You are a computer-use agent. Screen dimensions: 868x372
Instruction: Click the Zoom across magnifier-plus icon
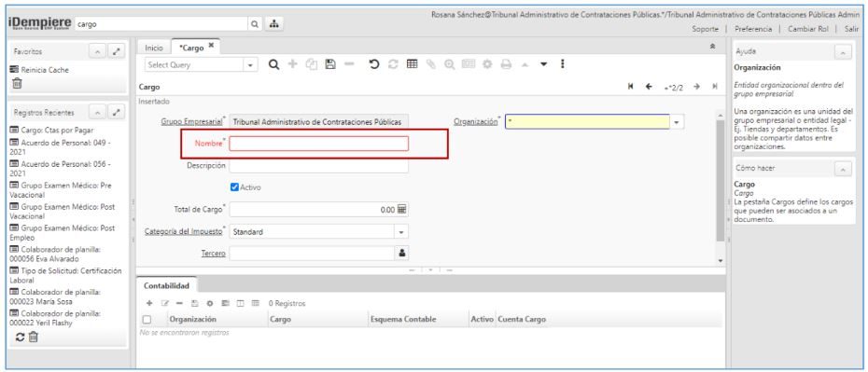(x=450, y=64)
